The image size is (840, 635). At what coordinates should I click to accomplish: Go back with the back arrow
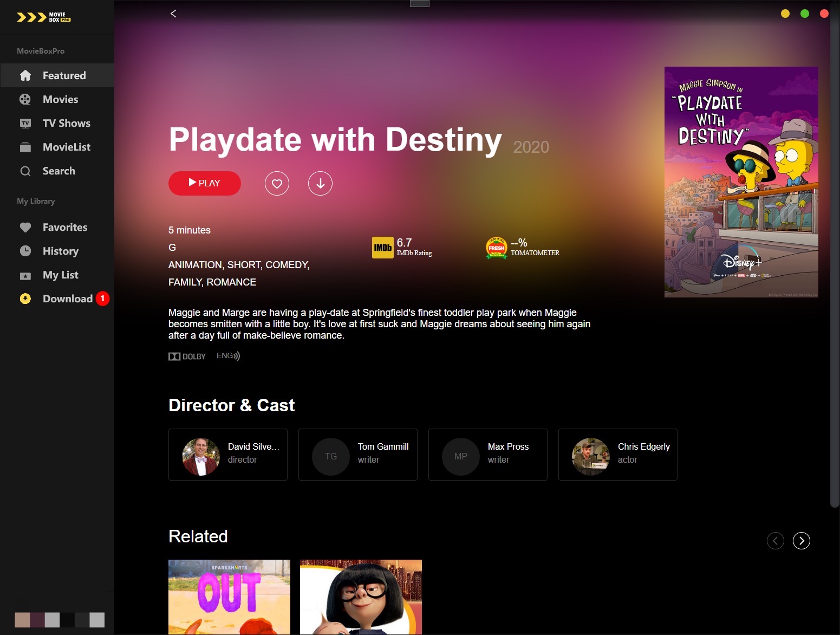pos(173,14)
